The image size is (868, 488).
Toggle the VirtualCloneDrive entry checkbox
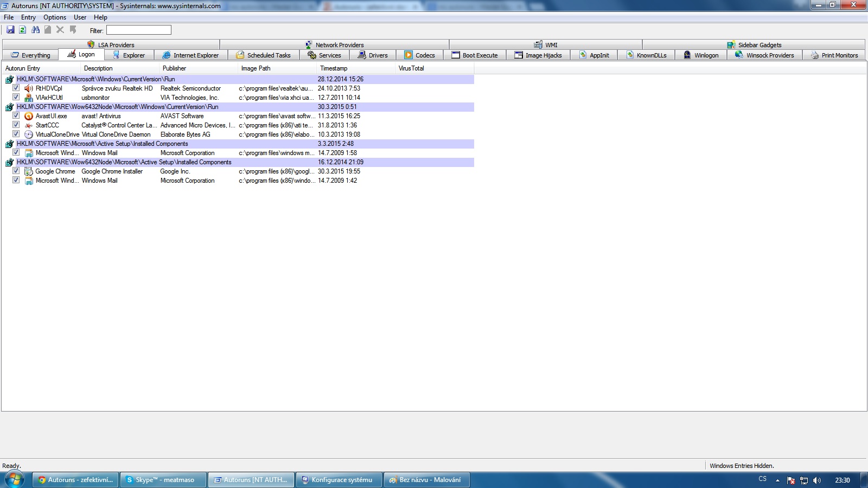(x=16, y=134)
